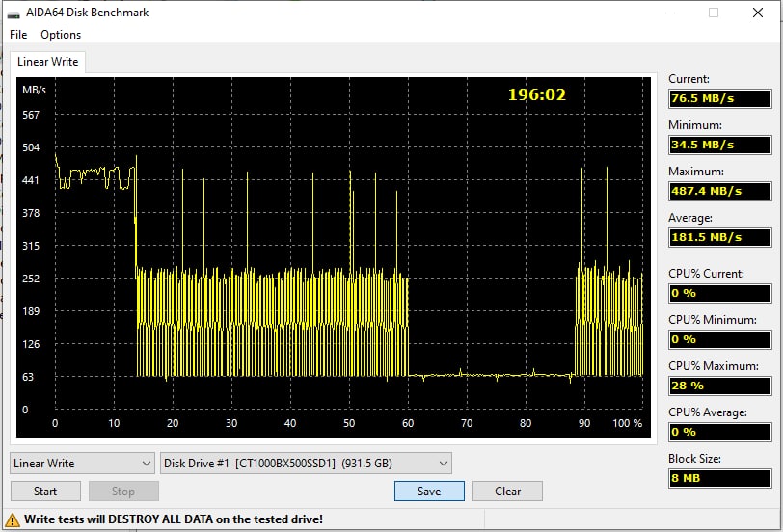Maximize the AIDA64 Disk Benchmark window
The height and width of the screenshot is (532, 783).
[714, 13]
